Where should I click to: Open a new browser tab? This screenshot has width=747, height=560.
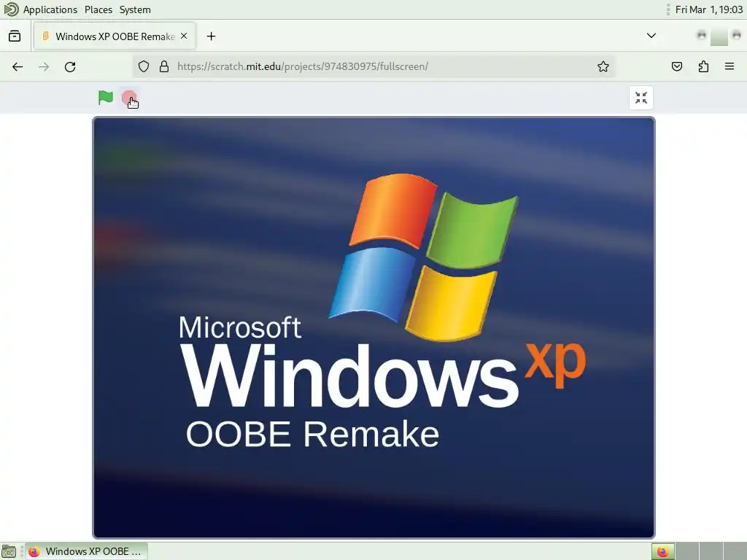point(211,36)
